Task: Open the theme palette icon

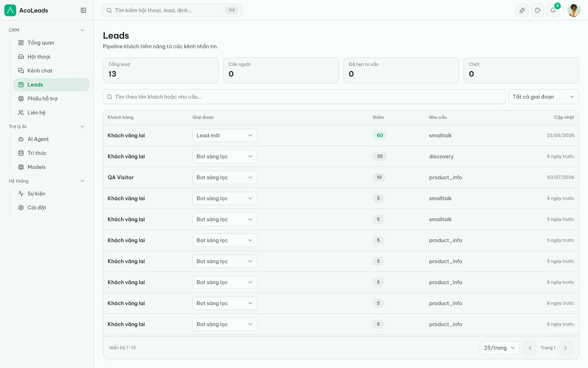Action: click(538, 10)
